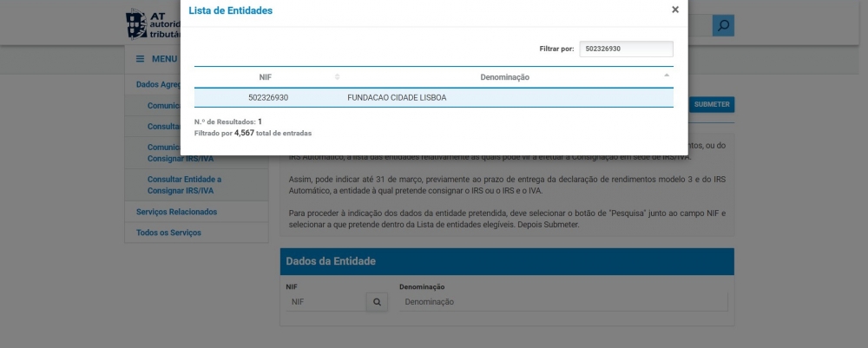Close the Lista de Entidades dialog
Screen dimensions: 868x348
tap(674, 10)
